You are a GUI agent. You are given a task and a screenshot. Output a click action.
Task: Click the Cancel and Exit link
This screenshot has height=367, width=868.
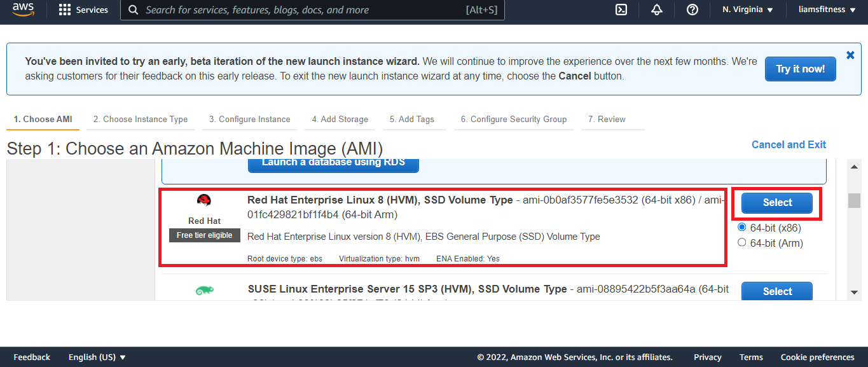pos(789,144)
